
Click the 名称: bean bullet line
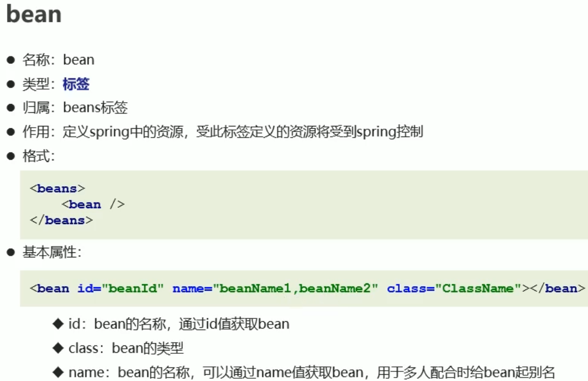(x=59, y=60)
